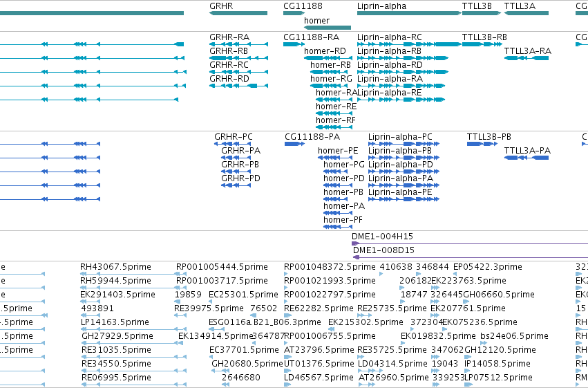Select the homer-RF transcript
This screenshot has width=588, height=388.
coord(334,127)
